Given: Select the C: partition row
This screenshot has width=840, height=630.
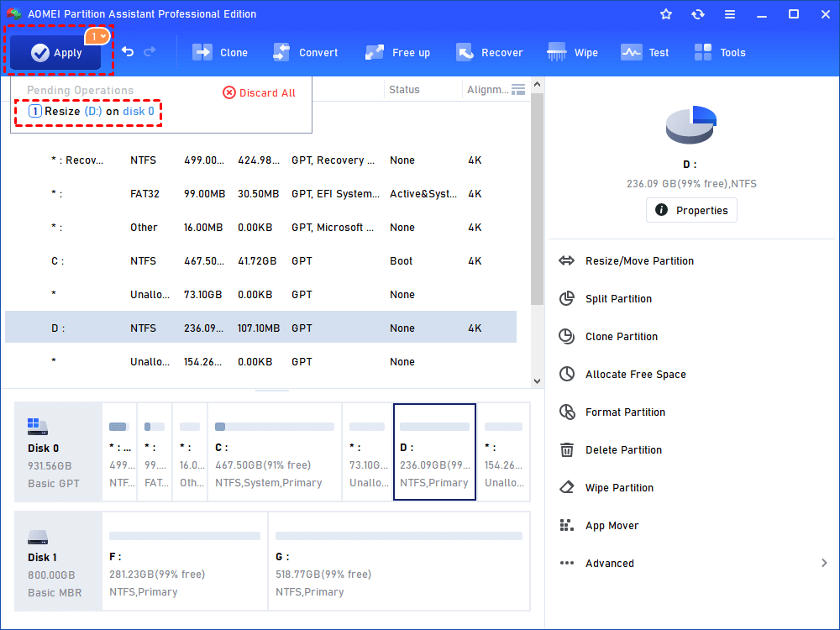Looking at the screenshot, I should point(261,261).
